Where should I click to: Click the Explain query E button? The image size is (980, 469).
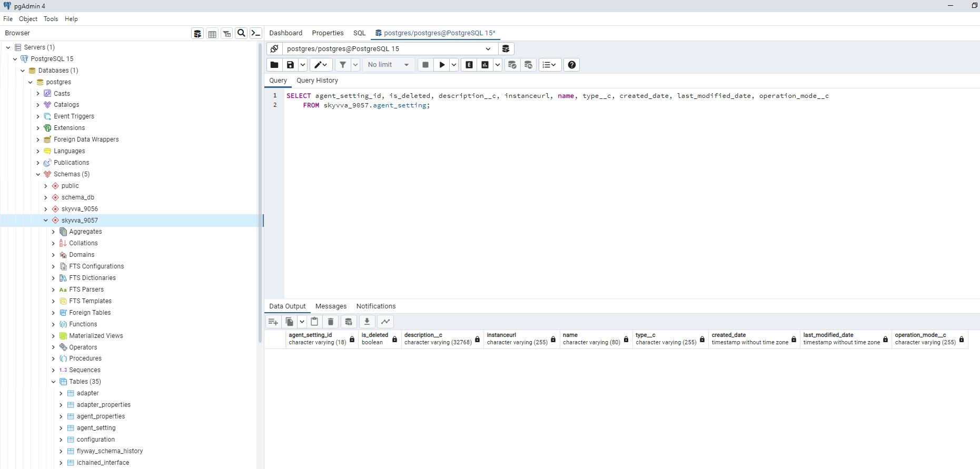pyautogui.click(x=469, y=65)
